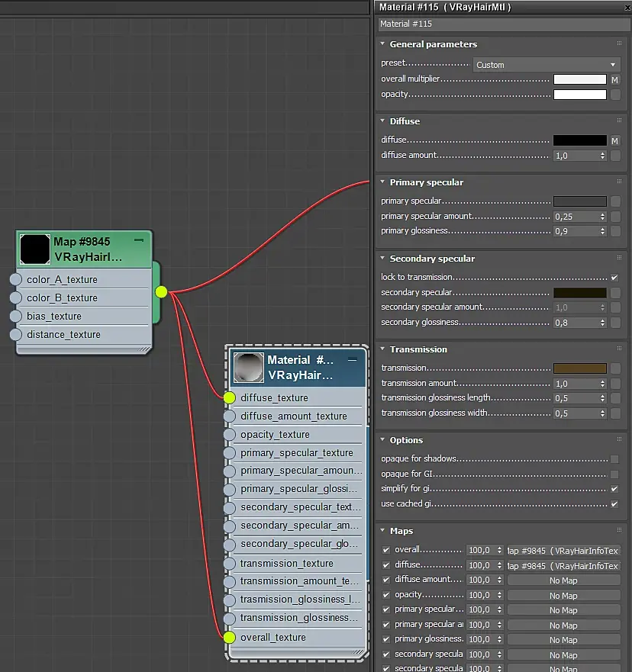632x672 pixels.
Task: Click the M map button beside overall multiplier
Action: click(x=615, y=80)
